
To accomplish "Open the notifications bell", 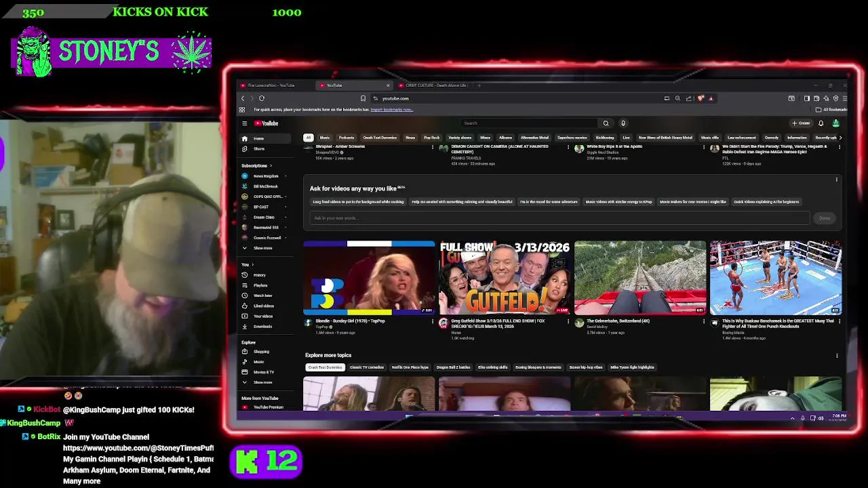I will coord(821,123).
